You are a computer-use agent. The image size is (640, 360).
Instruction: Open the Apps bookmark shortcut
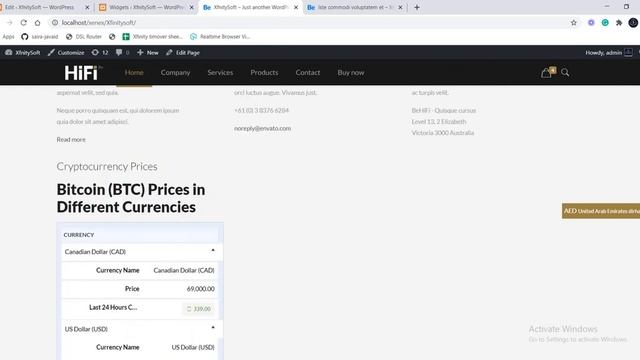tap(8, 37)
